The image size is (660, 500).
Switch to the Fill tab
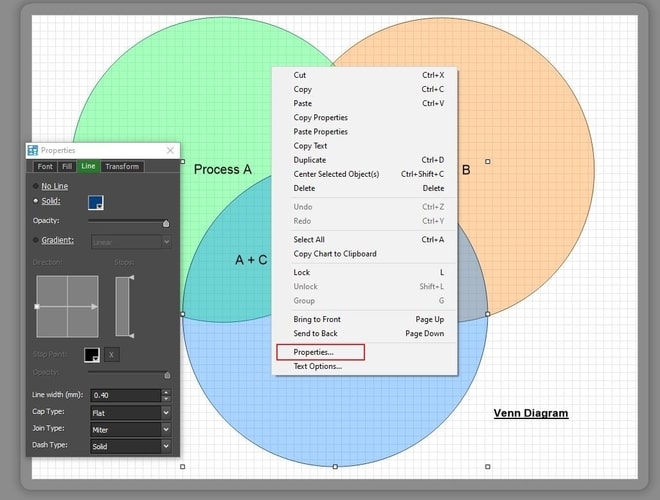[x=67, y=167]
